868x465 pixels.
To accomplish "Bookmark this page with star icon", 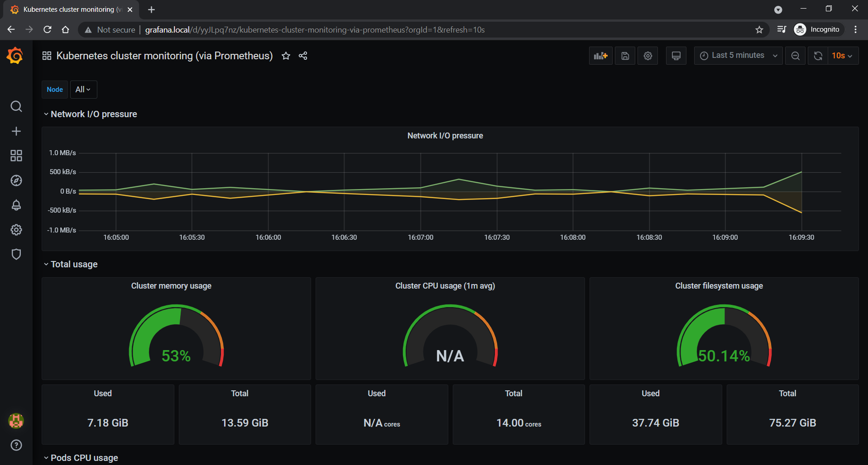I will tap(759, 29).
